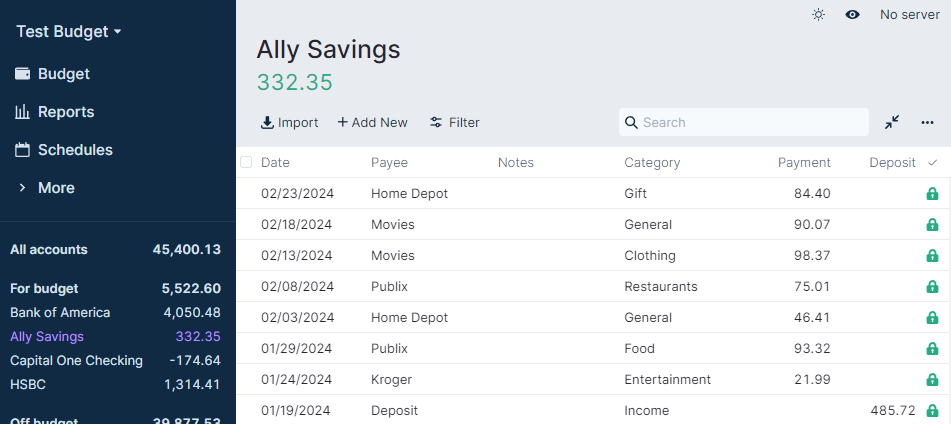Check the select-all transactions checkbox

coord(247,162)
